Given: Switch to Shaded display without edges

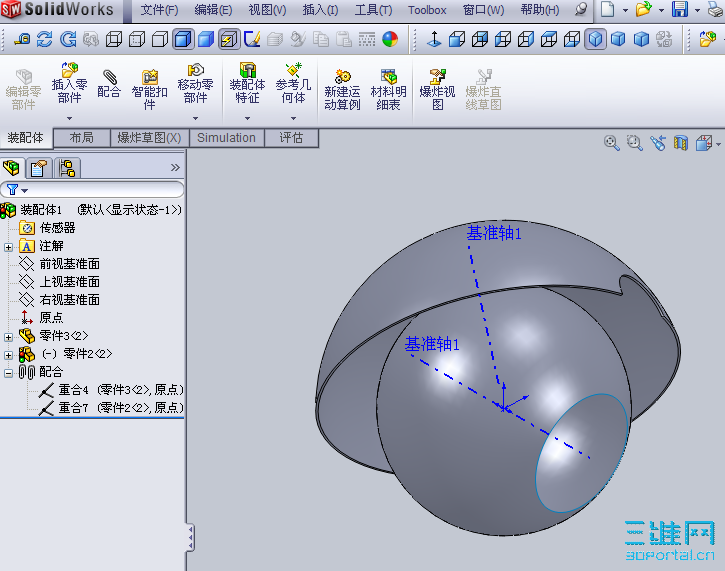Looking at the screenshot, I should [206, 39].
